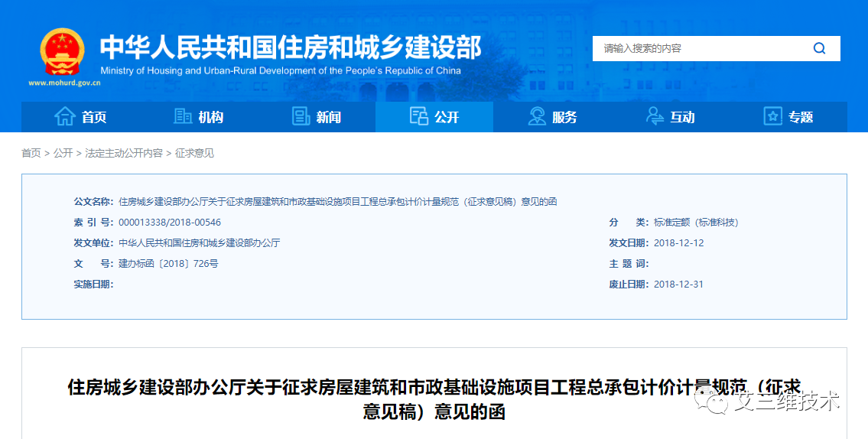The image size is (868, 439).
Task: Open the 首页 navigation tab
Action: tap(80, 117)
